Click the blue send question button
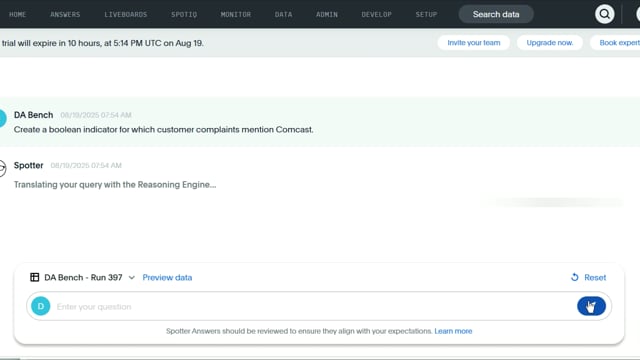Screen dimensions: 640x360 pyautogui.click(x=591, y=306)
